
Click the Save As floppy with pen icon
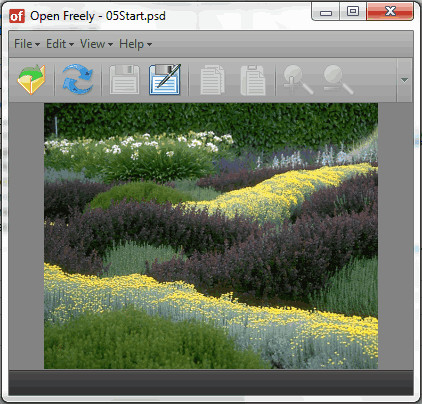click(165, 80)
